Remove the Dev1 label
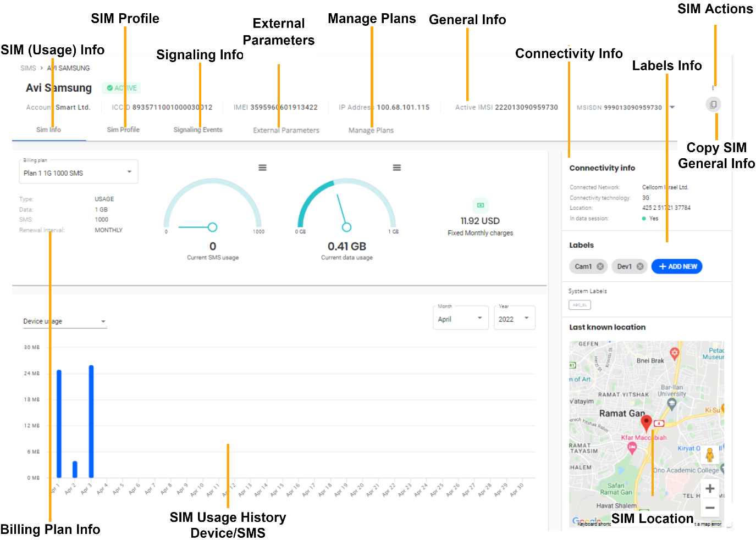Viewport: 756px width, 540px height. tap(640, 266)
